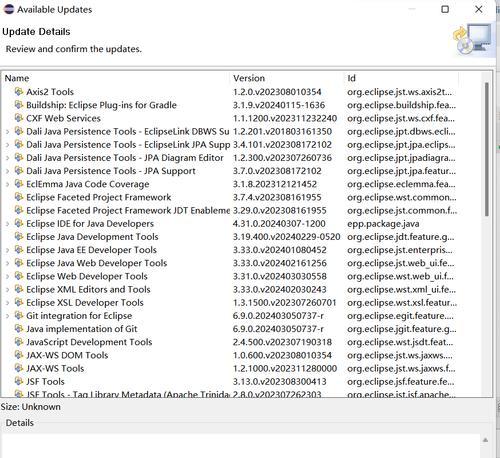Viewport: 500px width, 458px height.
Task: Click the Dali JPA Diagram Editor icon
Action: point(19,157)
